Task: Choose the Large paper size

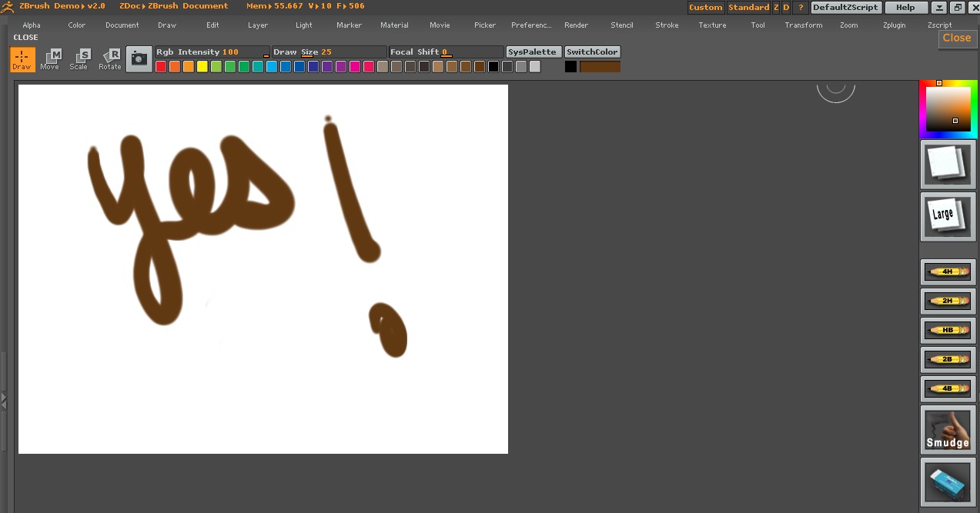Action: point(948,215)
